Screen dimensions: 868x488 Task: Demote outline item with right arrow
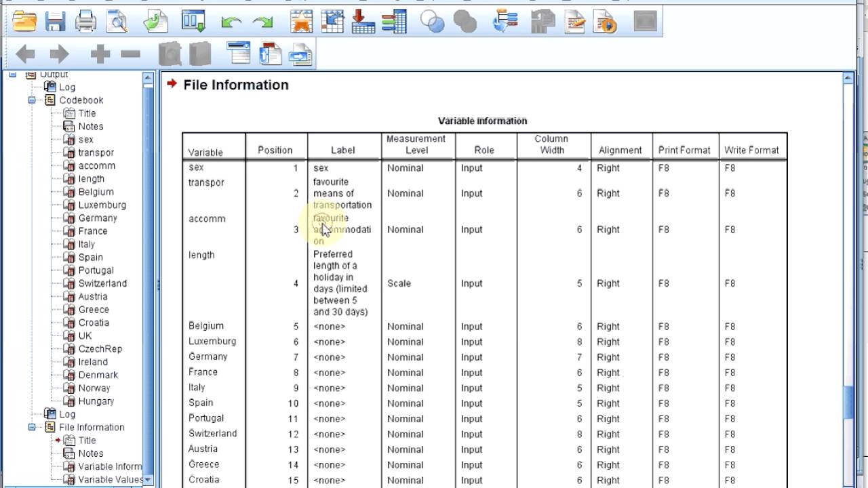click(x=59, y=54)
